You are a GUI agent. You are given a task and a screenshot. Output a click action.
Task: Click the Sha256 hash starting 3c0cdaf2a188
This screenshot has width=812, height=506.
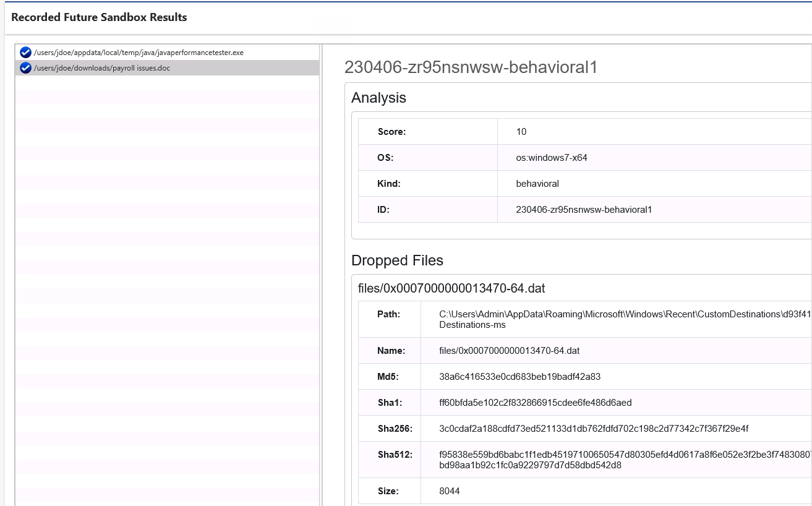click(594, 429)
